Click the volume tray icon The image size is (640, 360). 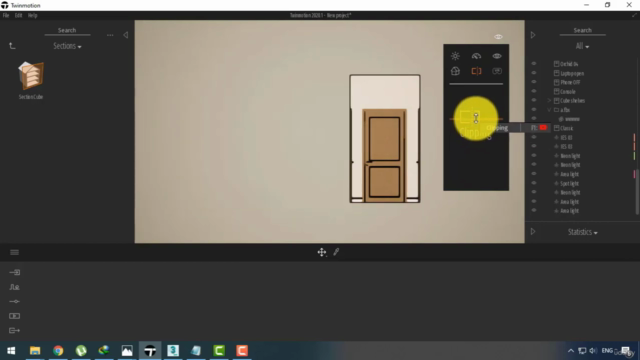[593, 351]
